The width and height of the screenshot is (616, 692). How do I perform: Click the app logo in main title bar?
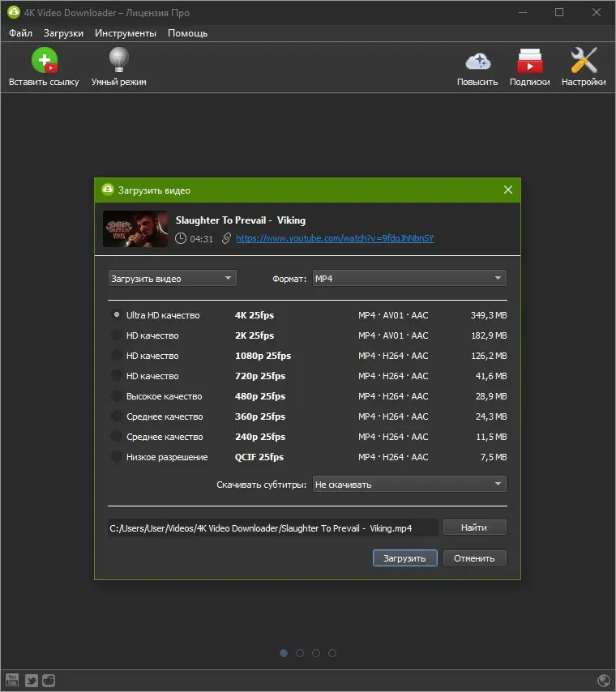(14, 12)
